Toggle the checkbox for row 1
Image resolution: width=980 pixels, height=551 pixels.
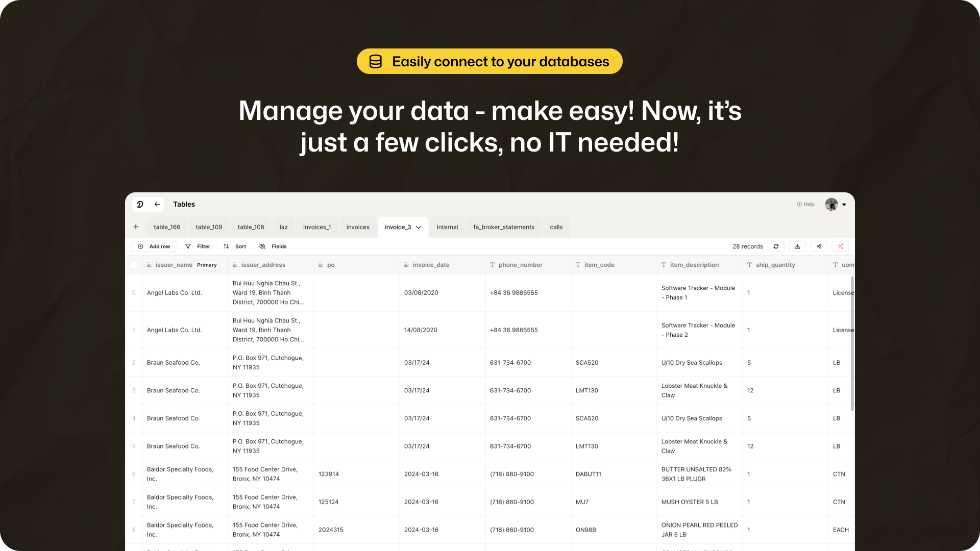click(135, 329)
